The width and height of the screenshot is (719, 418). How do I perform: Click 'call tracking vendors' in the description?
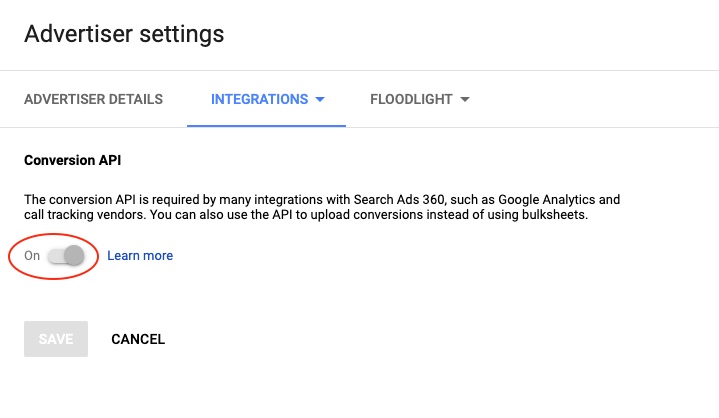84,215
